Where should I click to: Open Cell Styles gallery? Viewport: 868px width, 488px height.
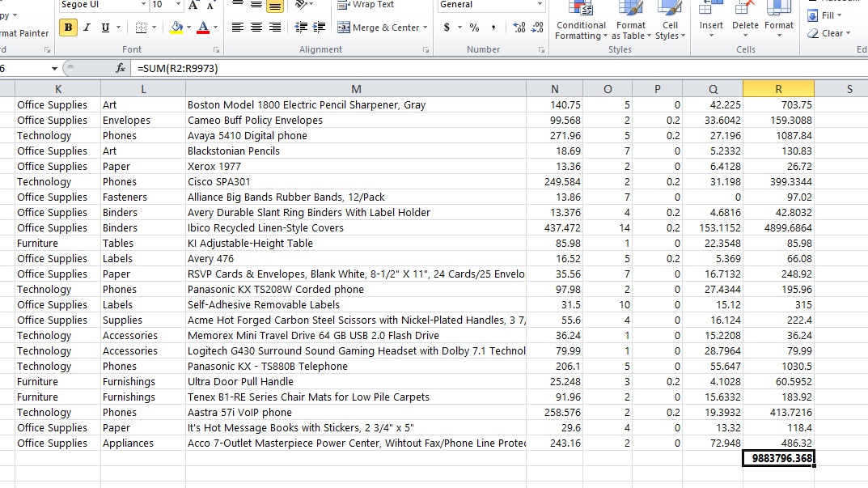tap(671, 21)
